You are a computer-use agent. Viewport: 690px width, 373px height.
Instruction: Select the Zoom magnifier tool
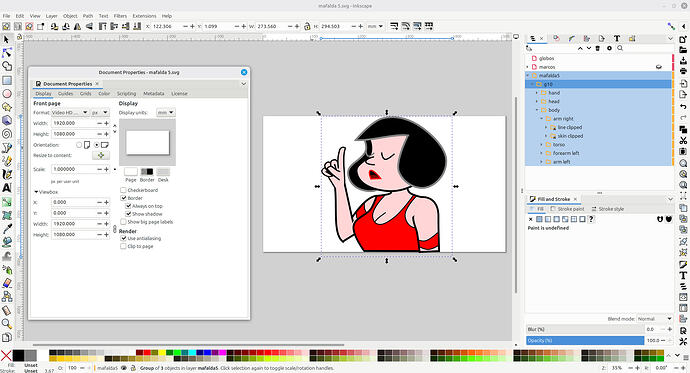pyautogui.click(x=7, y=324)
